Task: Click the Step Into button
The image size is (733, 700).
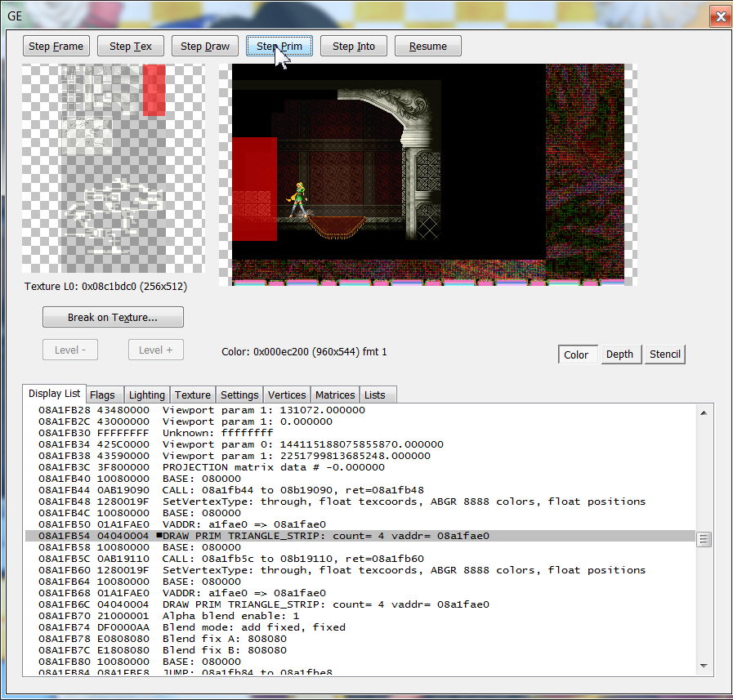Action: click(354, 47)
